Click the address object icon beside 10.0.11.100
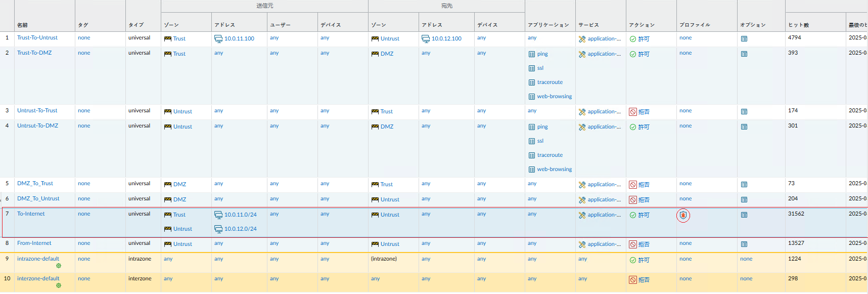Viewport: 868px width, 294px height. pyautogui.click(x=218, y=39)
